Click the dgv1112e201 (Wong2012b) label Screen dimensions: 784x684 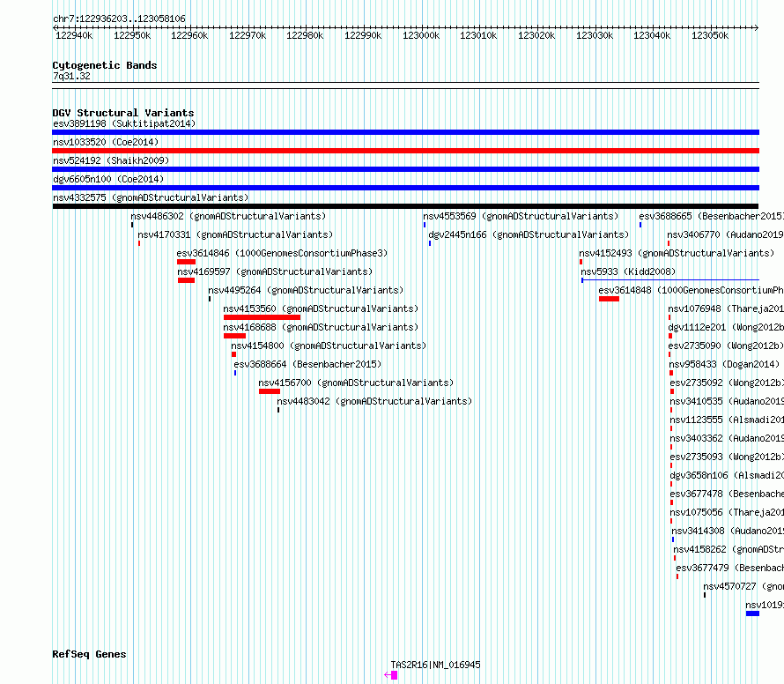[x=726, y=327]
